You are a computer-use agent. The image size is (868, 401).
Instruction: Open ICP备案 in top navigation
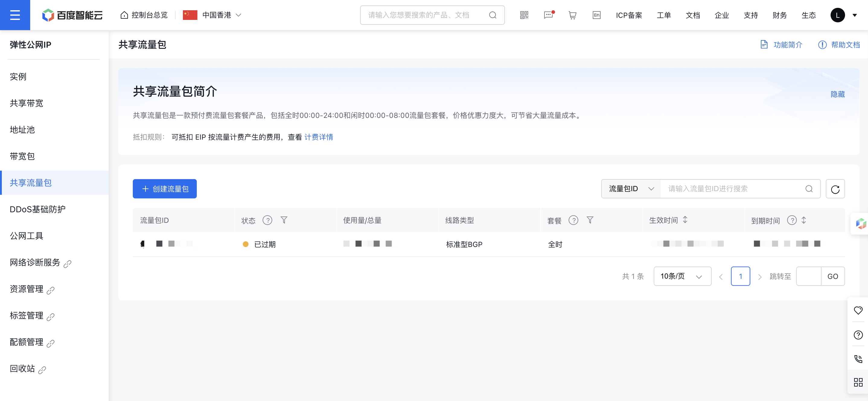click(629, 15)
